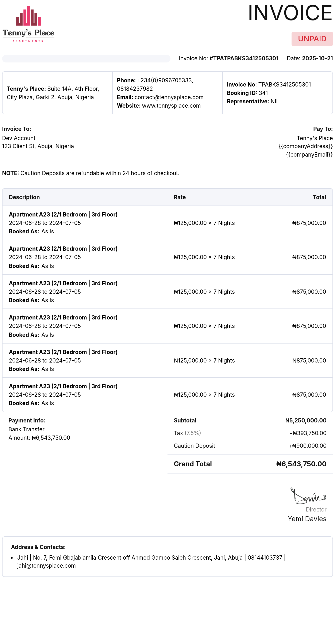335x644 pixels.
Task: Visit the www.tennysplace.com website link
Action: (171, 106)
